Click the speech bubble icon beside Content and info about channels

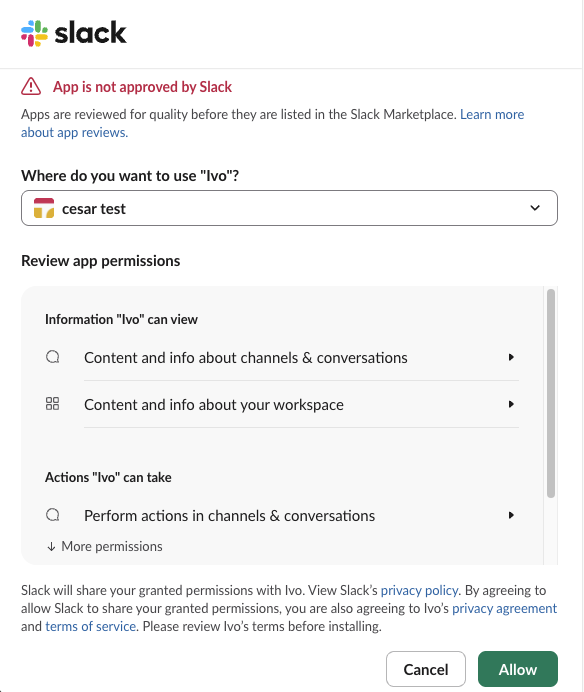pyautogui.click(x=53, y=357)
